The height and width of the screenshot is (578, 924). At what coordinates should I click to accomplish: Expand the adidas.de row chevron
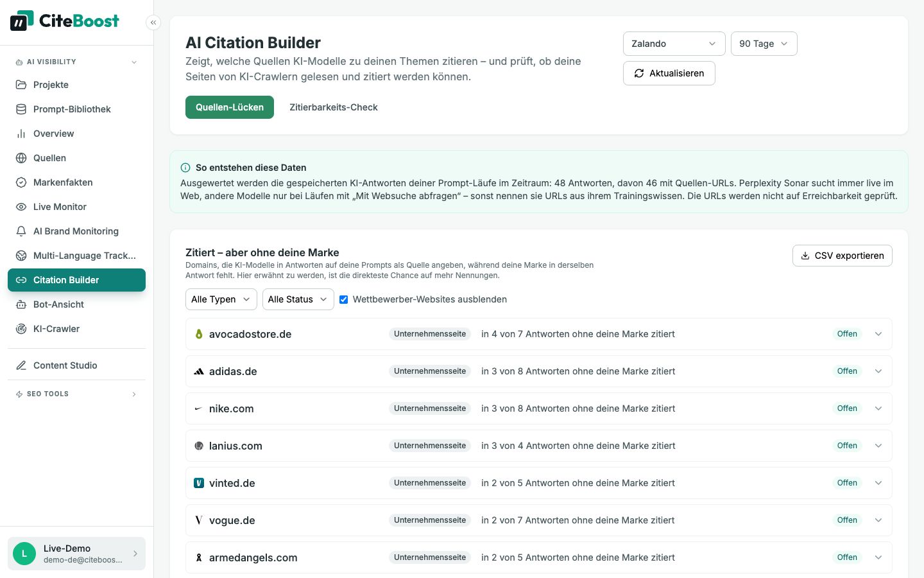(x=878, y=371)
